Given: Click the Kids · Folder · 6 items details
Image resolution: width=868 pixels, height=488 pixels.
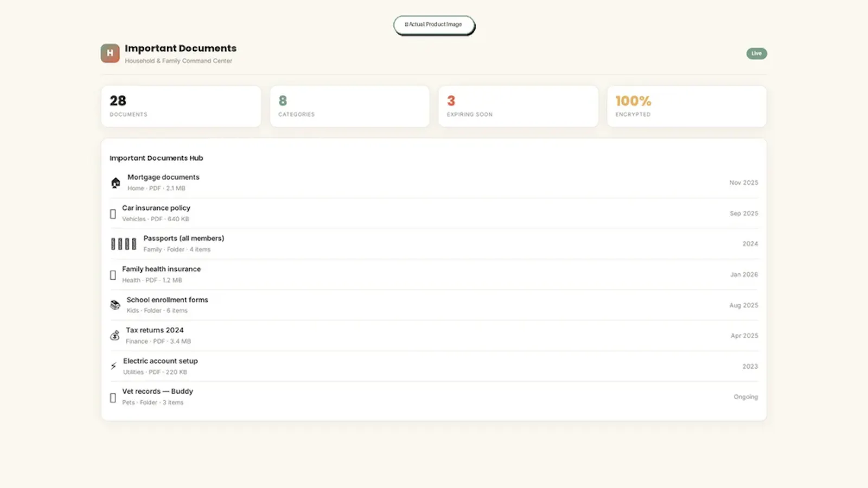Looking at the screenshot, I should coord(157,311).
